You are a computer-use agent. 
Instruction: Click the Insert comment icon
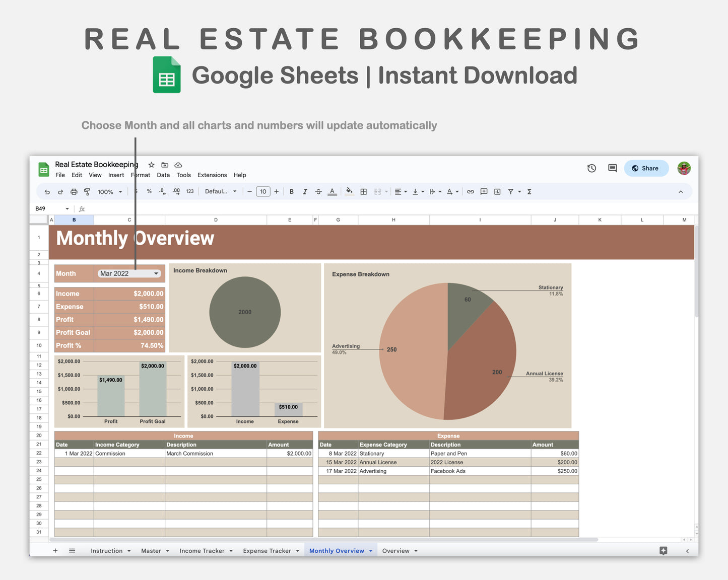click(484, 191)
